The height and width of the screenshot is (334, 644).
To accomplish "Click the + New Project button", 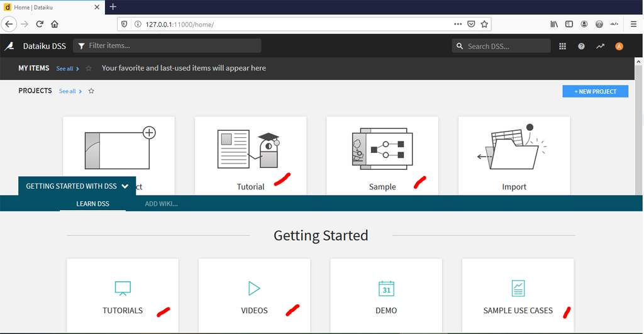I will 596,91.
